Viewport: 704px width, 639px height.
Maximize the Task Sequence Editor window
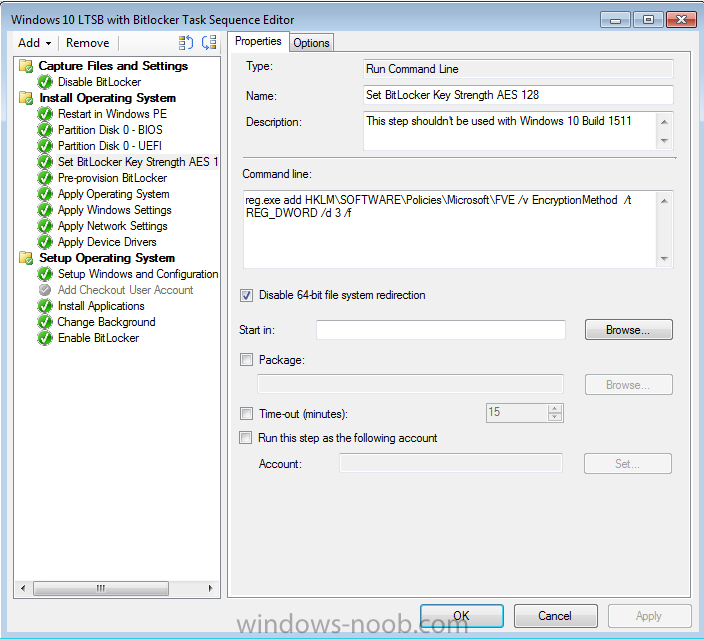click(x=648, y=20)
